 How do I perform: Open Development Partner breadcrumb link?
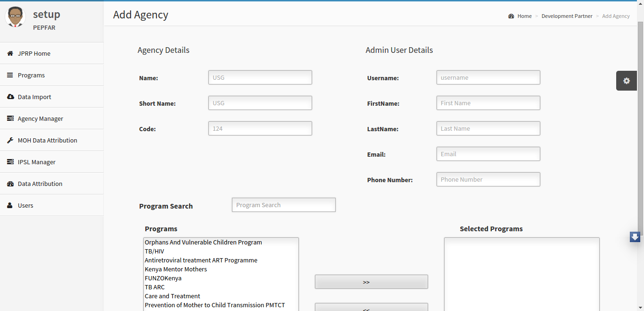[x=567, y=16]
